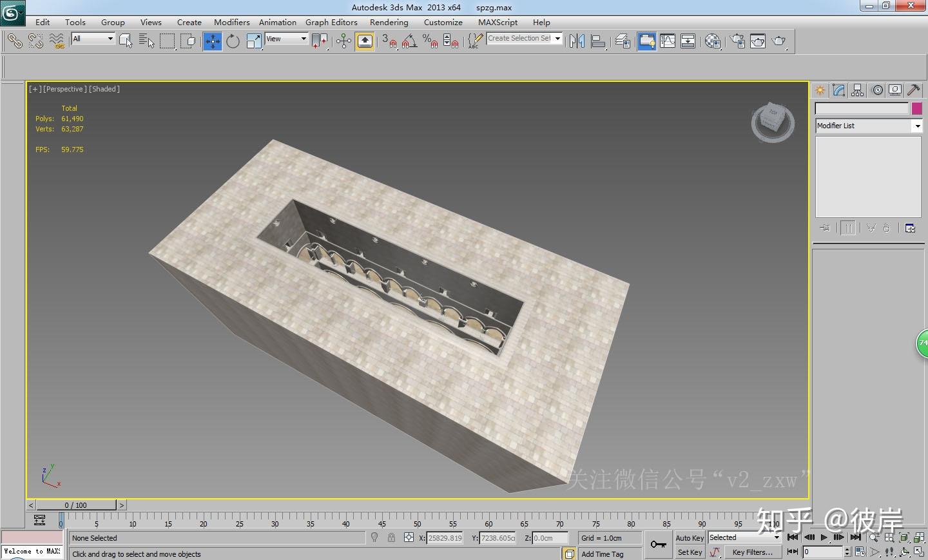Open the Rendering menu
This screenshot has width=928, height=560.
tap(389, 22)
